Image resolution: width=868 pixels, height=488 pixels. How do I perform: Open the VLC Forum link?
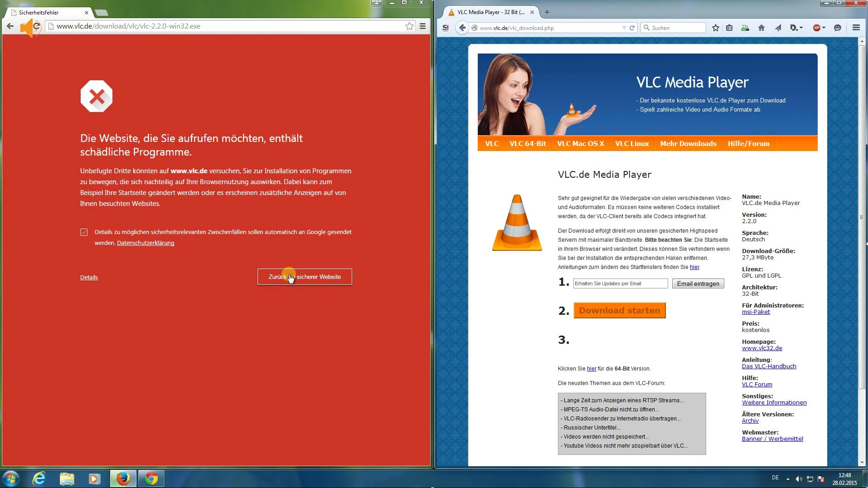tap(757, 384)
